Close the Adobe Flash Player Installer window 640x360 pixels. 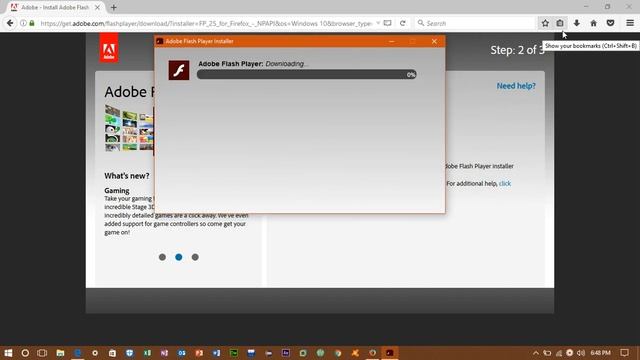(434, 41)
